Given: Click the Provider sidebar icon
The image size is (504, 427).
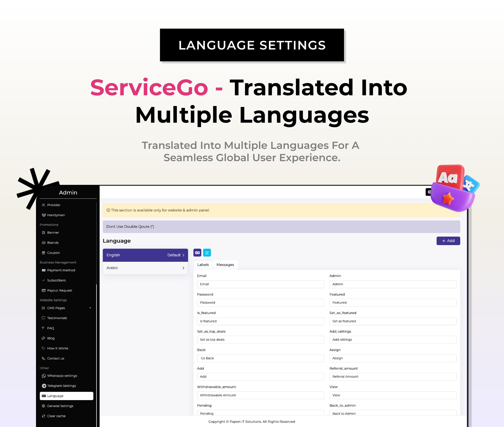Looking at the screenshot, I should [x=44, y=205].
